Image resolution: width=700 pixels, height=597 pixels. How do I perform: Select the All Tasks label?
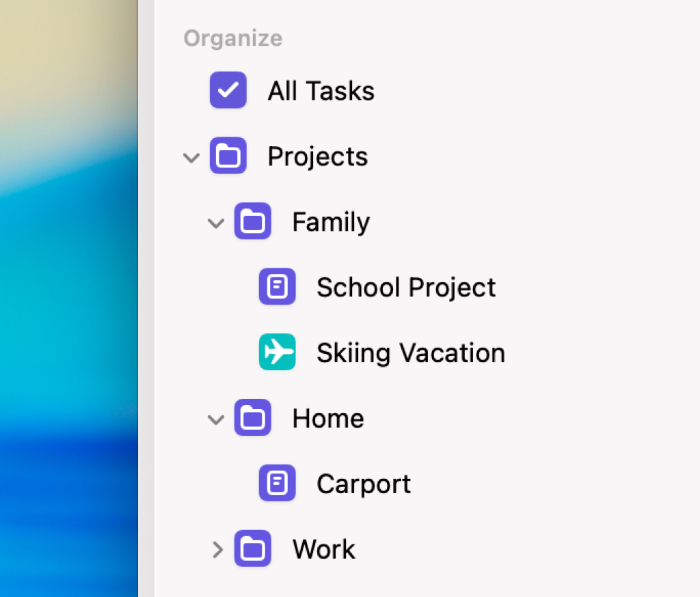click(321, 91)
